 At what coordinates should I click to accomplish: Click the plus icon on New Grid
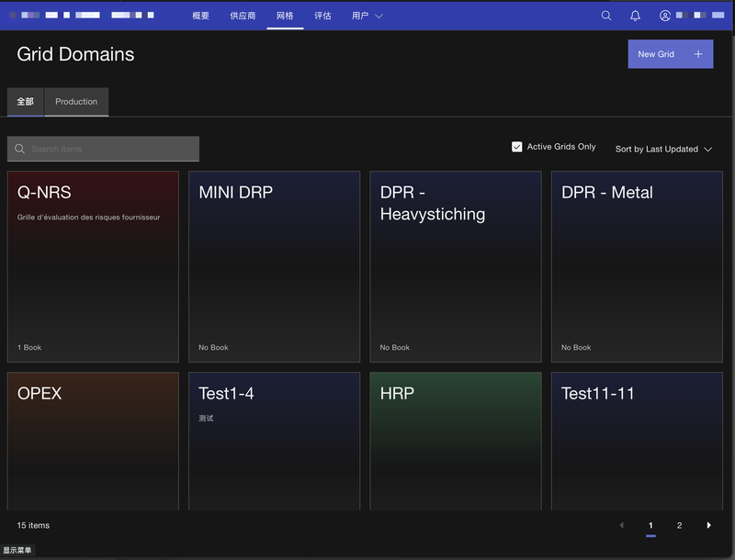[x=698, y=54]
